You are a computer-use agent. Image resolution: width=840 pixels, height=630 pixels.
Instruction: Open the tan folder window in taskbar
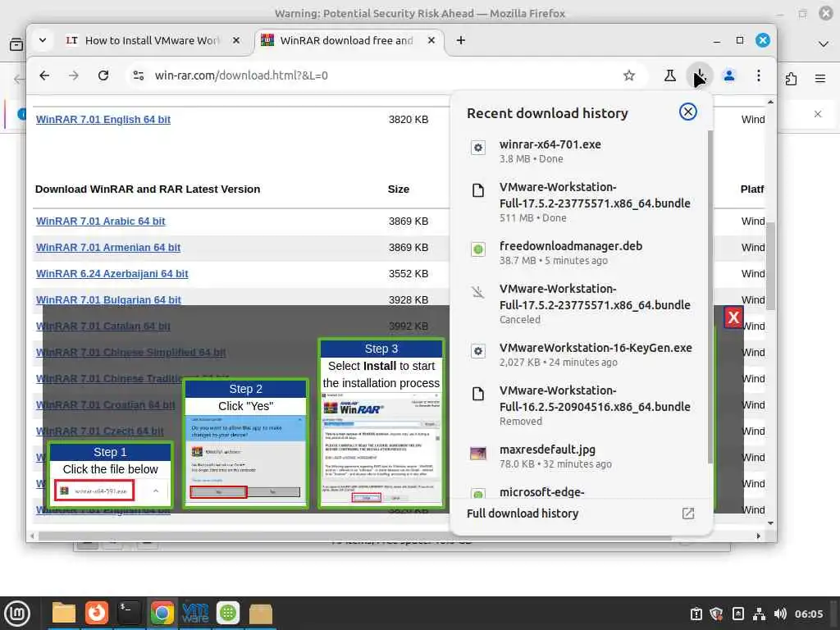coord(261,614)
